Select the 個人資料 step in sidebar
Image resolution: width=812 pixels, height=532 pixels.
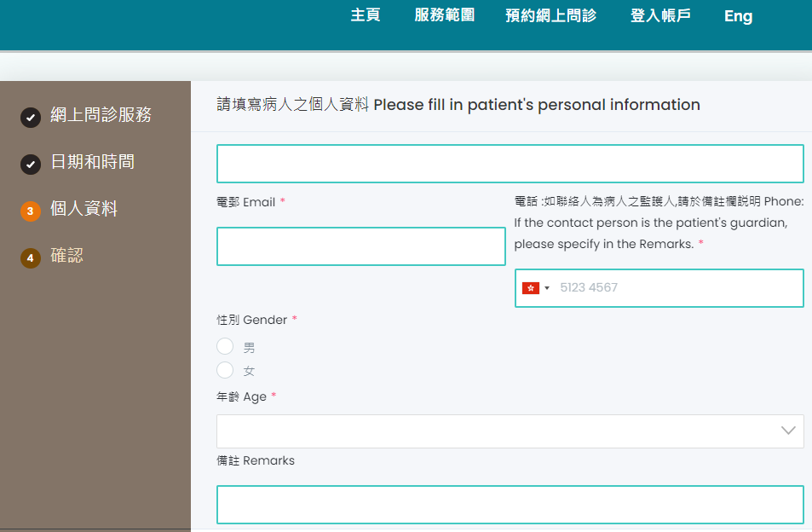click(84, 208)
